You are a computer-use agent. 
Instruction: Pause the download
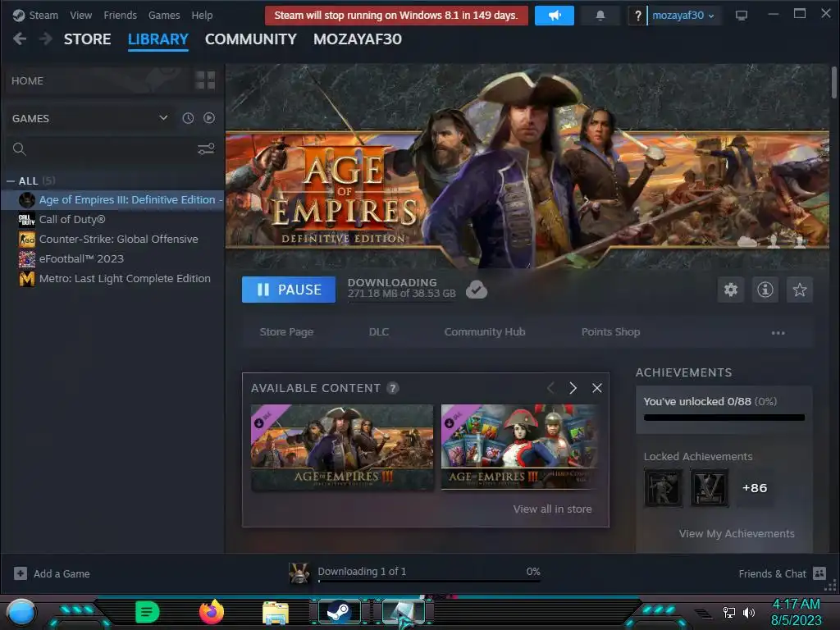(x=289, y=290)
